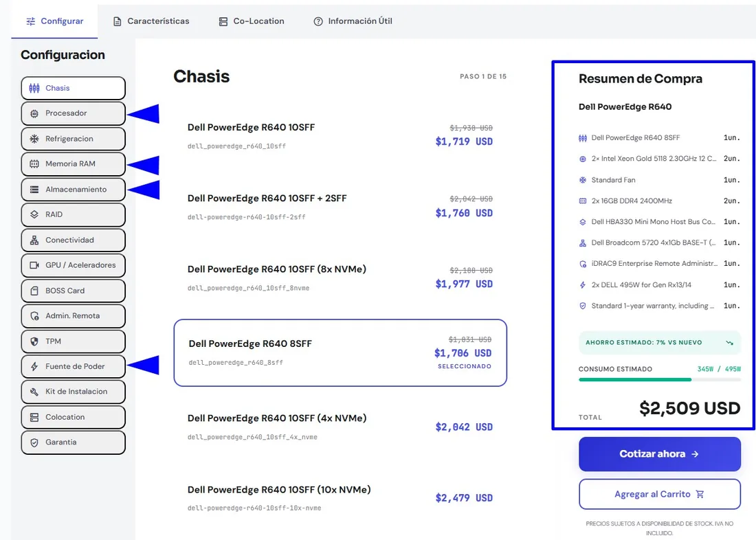Select Fuente de Poder lightning item
This screenshot has width=756, height=540.
click(x=74, y=366)
